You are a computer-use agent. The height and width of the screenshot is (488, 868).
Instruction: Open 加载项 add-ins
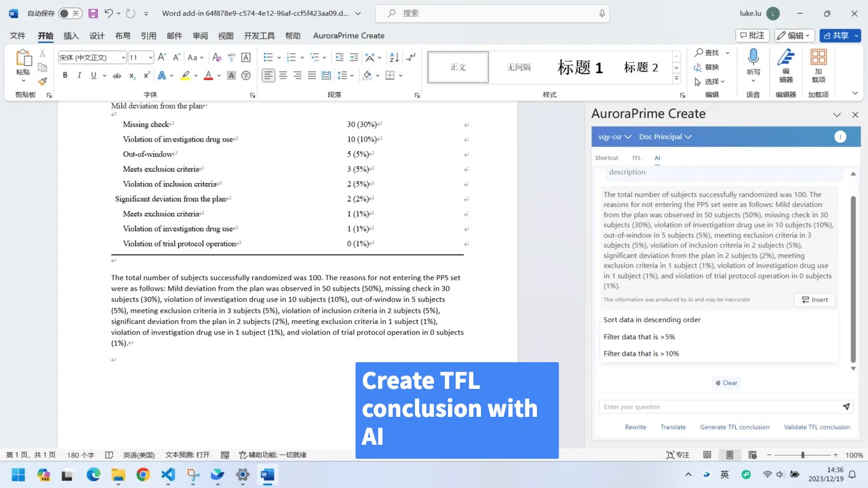[x=818, y=66]
